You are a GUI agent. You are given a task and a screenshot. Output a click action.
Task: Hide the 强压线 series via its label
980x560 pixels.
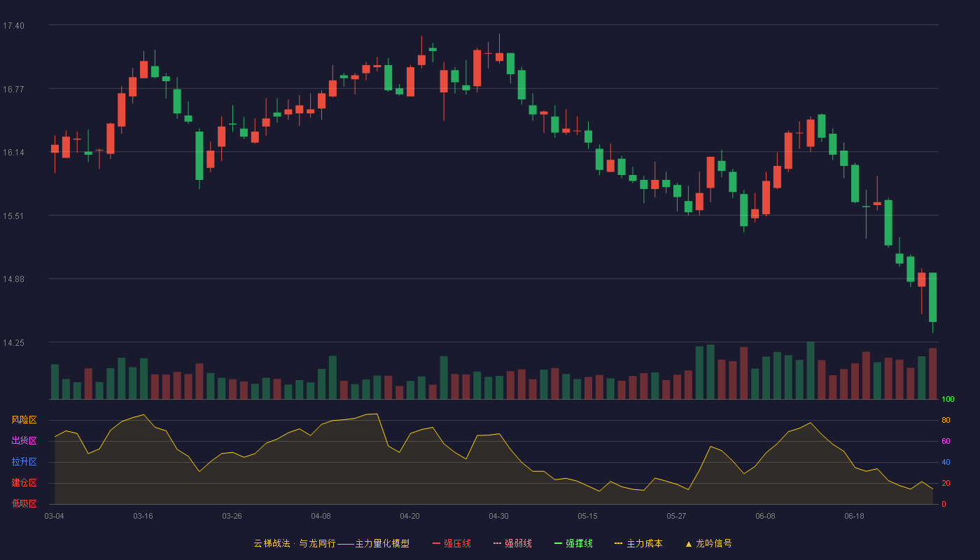[x=457, y=543]
